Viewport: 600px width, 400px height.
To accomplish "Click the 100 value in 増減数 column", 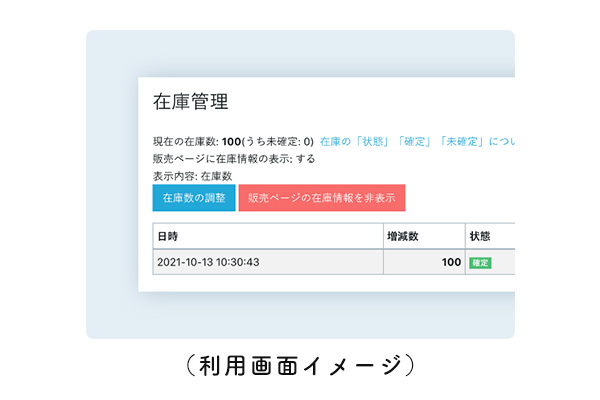I will click(x=451, y=262).
